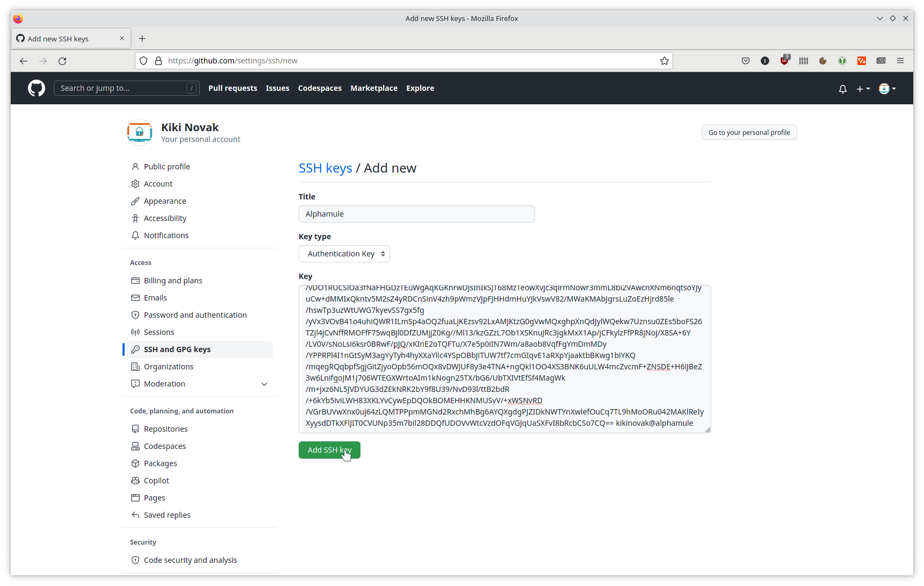Open the create new plus dropdown
924x586 pixels.
[x=863, y=89]
